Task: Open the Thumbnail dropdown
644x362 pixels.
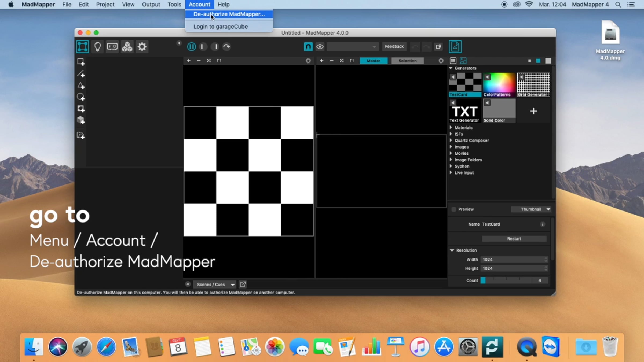Action: point(531,209)
